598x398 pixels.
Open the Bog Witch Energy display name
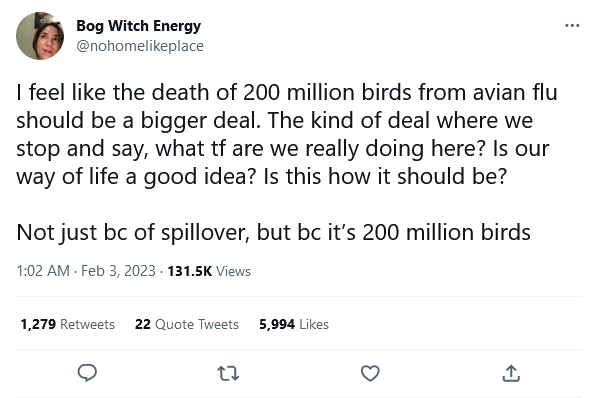click(x=138, y=26)
